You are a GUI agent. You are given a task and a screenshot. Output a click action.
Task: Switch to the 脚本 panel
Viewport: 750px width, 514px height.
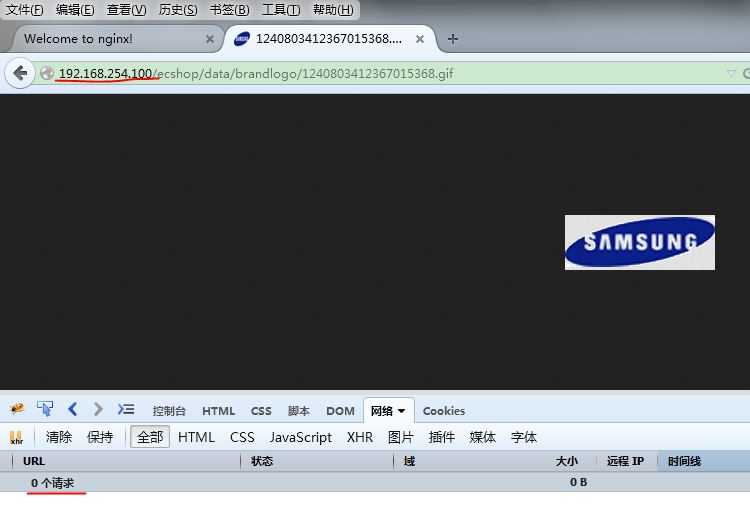(x=299, y=411)
